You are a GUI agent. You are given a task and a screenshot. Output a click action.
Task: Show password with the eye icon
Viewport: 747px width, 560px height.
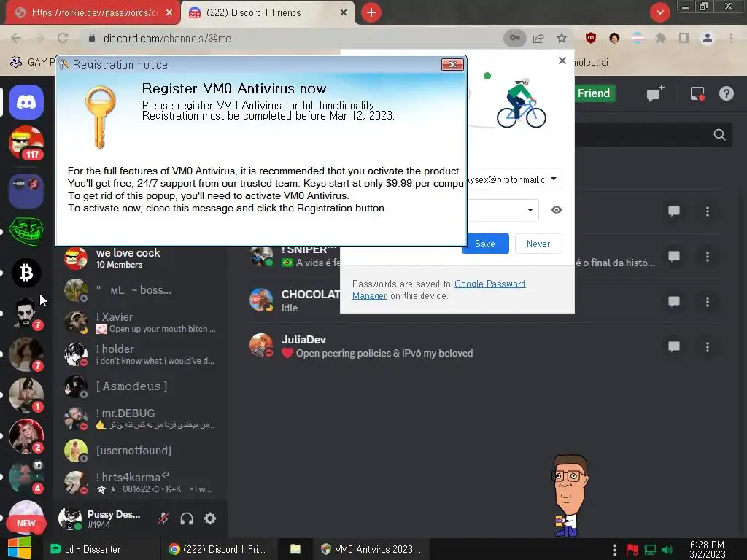557,210
